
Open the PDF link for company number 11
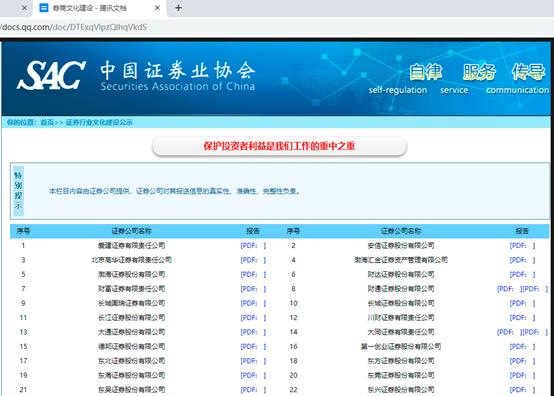pos(253,318)
